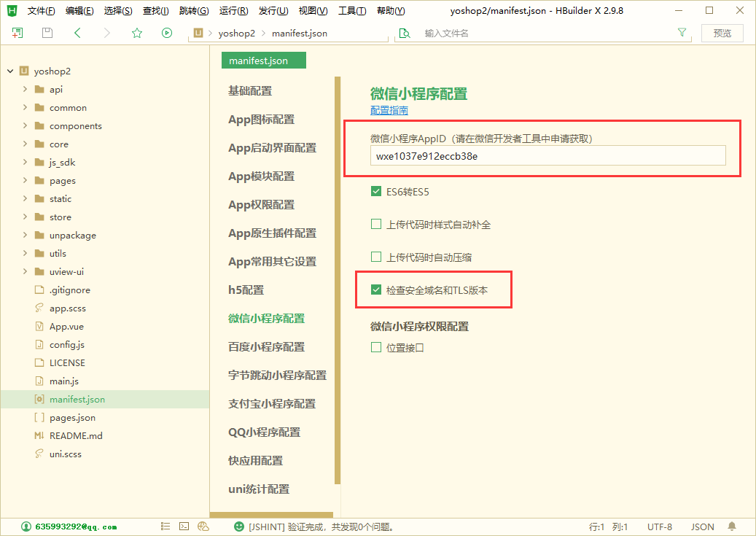Click the new file toolbar icon
This screenshot has height=536, width=756.
pyautogui.click(x=17, y=33)
